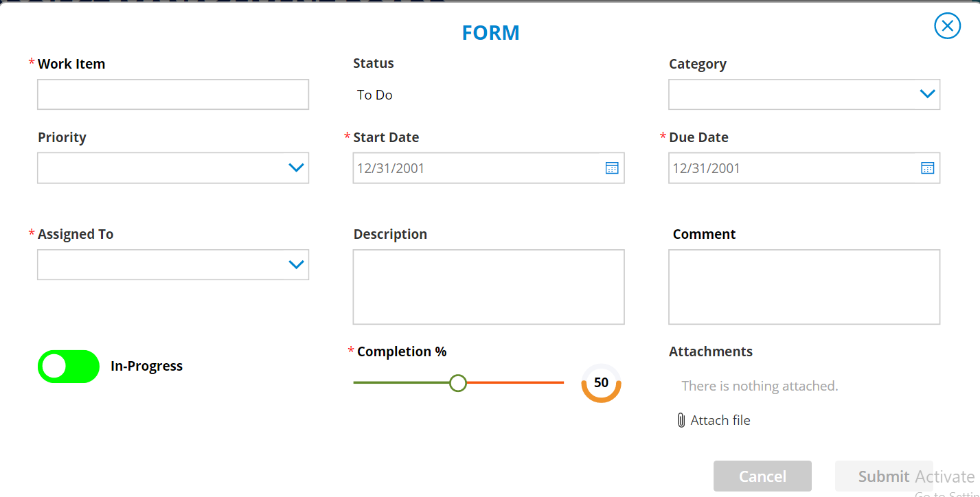The width and height of the screenshot is (980, 497).
Task: Open the Start Date calendar picker
Action: [611, 167]
